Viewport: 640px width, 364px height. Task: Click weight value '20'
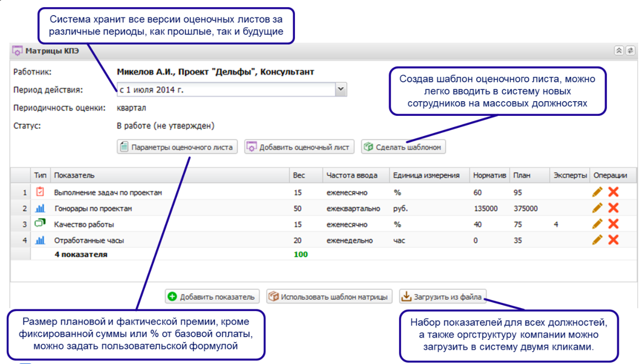298,241
